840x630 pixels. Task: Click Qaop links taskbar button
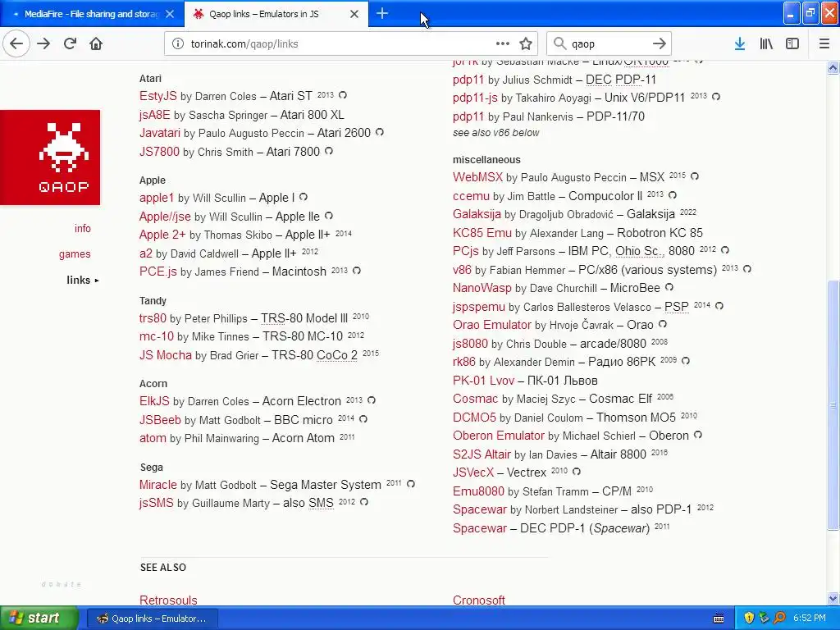(153, 619)
